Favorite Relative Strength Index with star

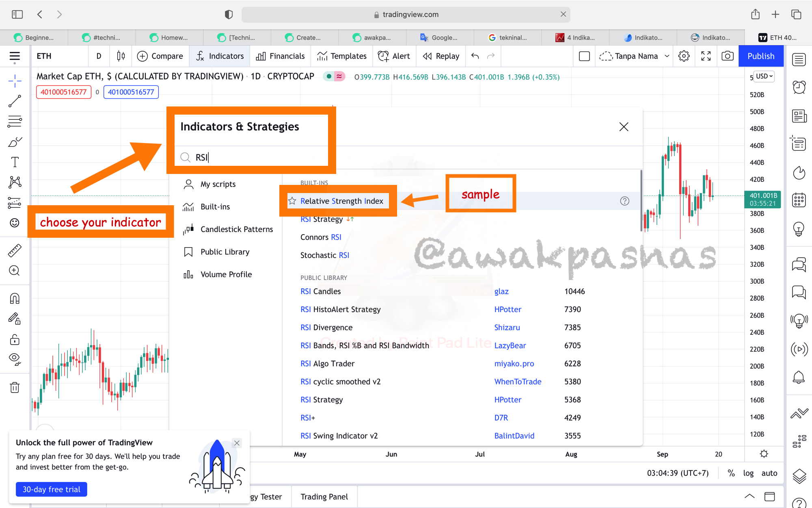coord(292,201)
